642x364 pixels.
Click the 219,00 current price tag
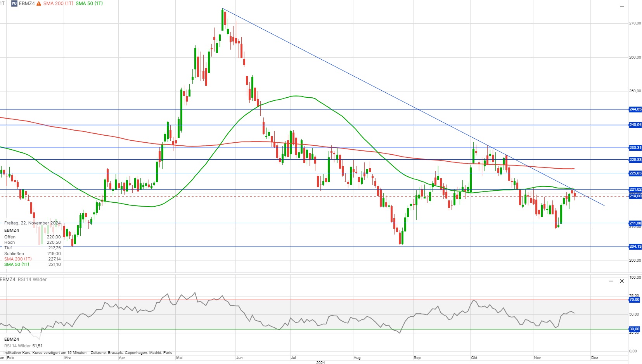(x=635, y=196)
